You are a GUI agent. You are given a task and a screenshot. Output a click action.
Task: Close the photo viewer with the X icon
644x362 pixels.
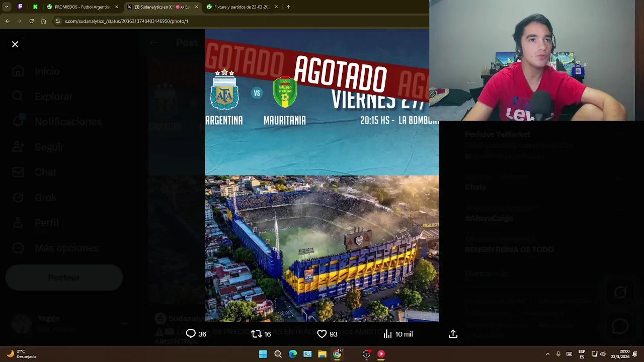pyautogui.click(x=15, y=44)
